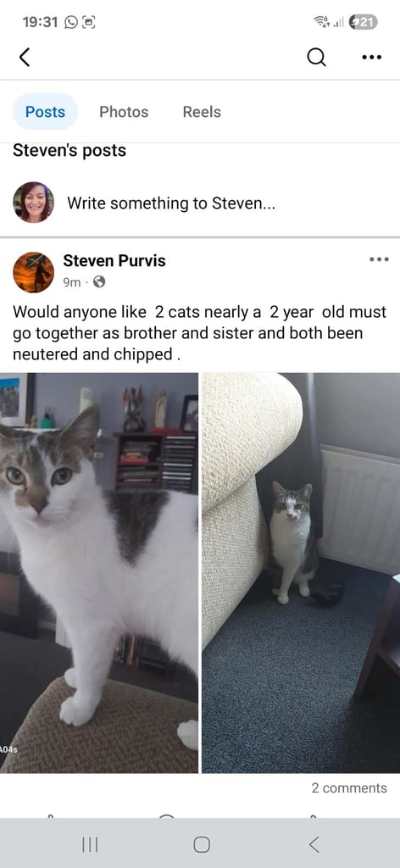Tap the post text about 2 cats

pos(200,333)
